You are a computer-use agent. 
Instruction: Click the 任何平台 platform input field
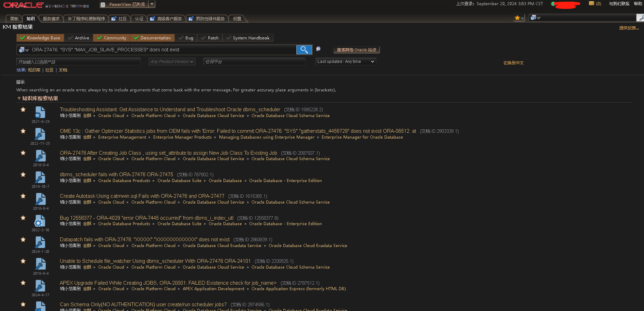pyautogui.click(x=254, y=62)
